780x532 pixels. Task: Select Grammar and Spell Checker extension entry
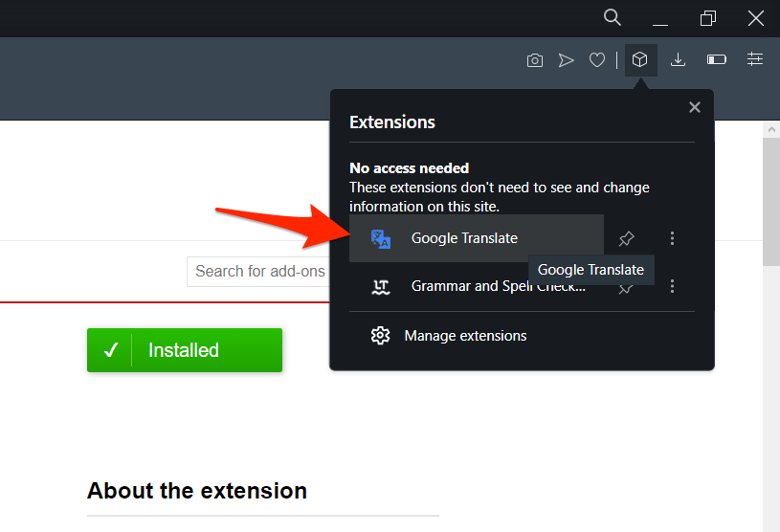click(x=477, y=286)
